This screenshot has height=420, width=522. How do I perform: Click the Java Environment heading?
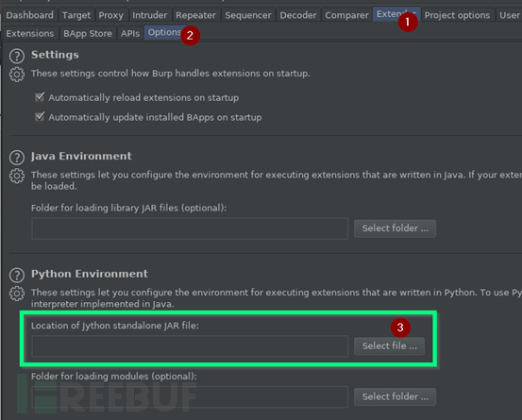81,156
